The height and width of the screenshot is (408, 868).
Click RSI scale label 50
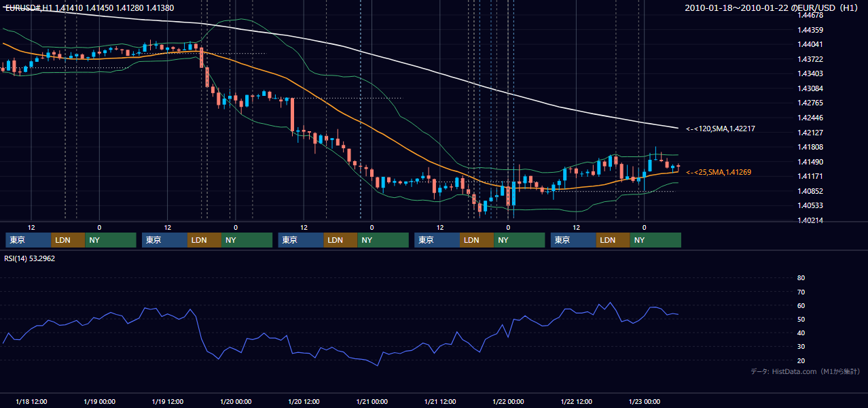(x=801, y=319)
